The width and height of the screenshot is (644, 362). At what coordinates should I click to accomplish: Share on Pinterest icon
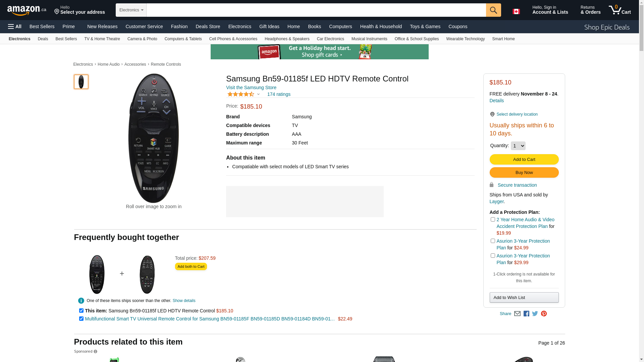[x=544, y=314]
